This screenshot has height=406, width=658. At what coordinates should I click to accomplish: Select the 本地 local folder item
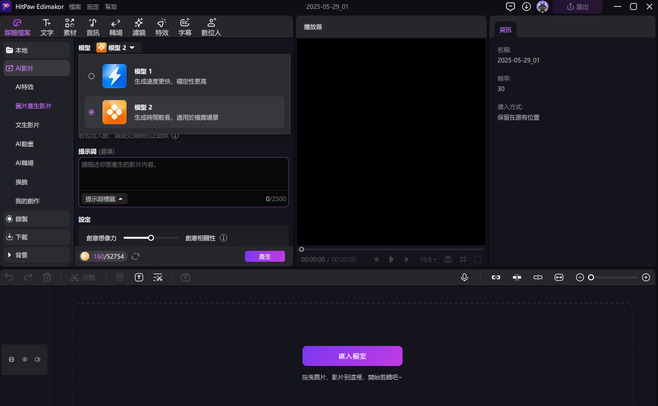click(37, 50)
